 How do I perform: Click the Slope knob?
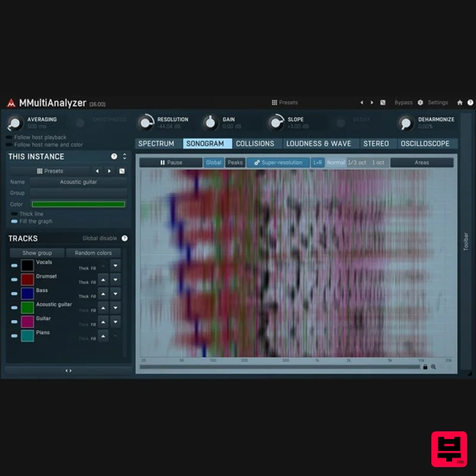click(x=277, y=122)
